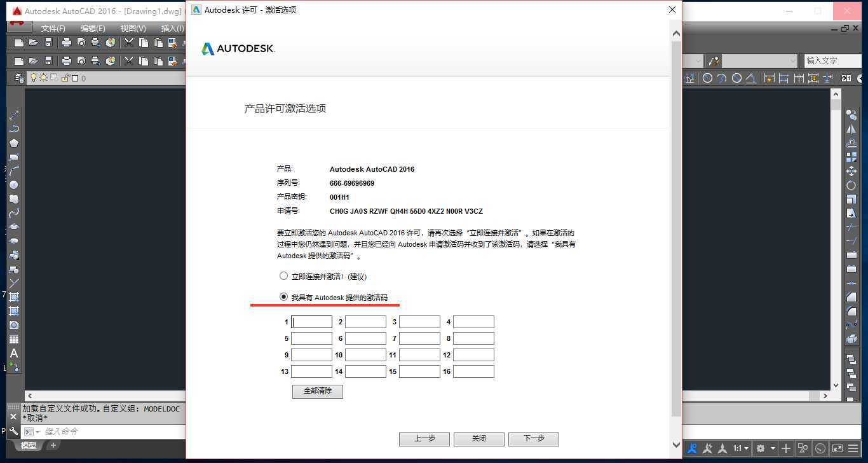Select 我具有 Autodesk 提供的激活码 radio option
This screenshot has width=868, height=463.
[x=283, y=297]
